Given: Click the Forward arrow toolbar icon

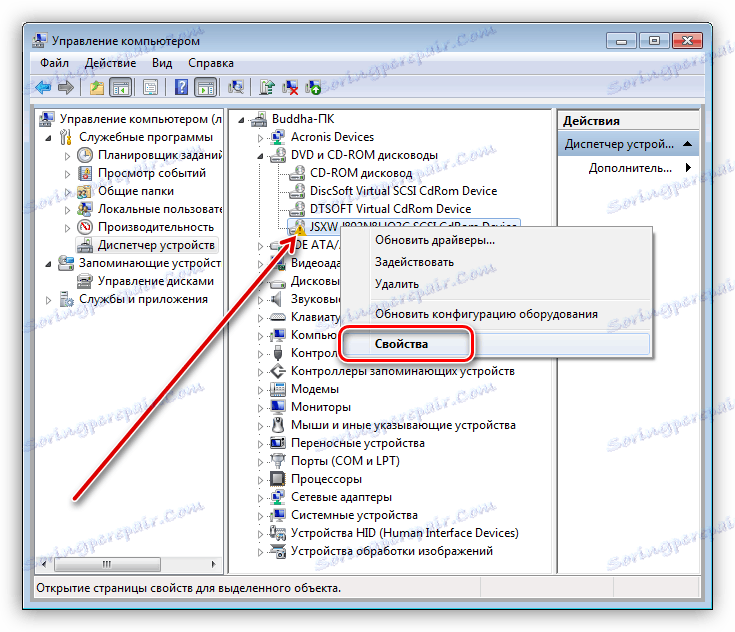Looking at the screenshot, I should pos(66,87).
